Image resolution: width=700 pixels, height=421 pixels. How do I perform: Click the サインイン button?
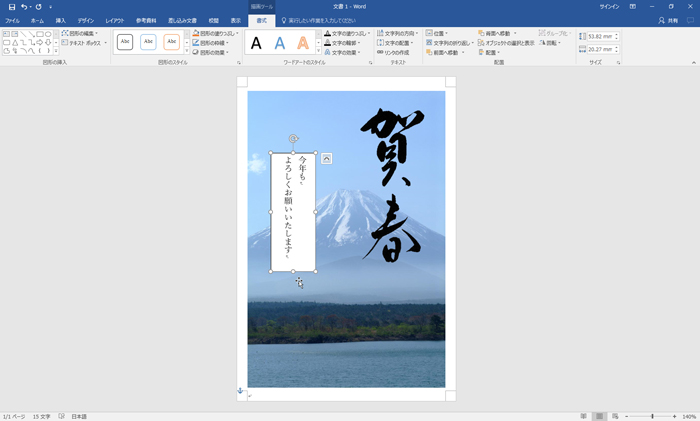coord(609,6)
